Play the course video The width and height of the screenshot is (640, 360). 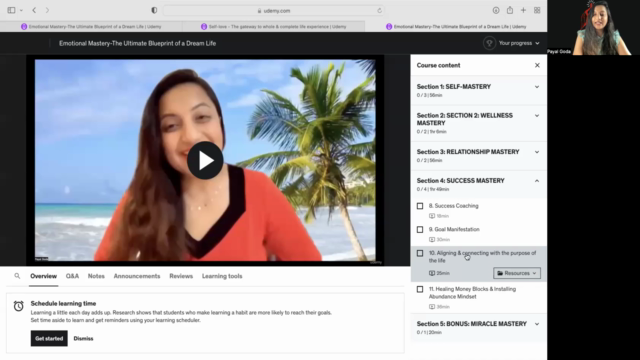coord(205,160)
